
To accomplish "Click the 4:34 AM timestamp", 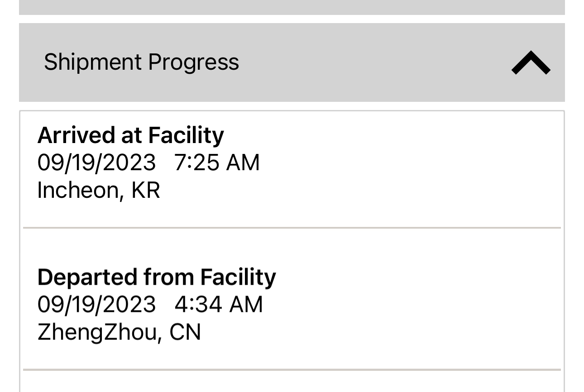I will [x=218, y=304].
